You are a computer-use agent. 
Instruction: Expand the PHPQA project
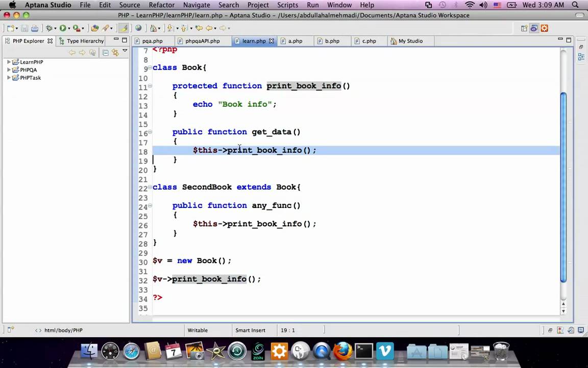9,70
